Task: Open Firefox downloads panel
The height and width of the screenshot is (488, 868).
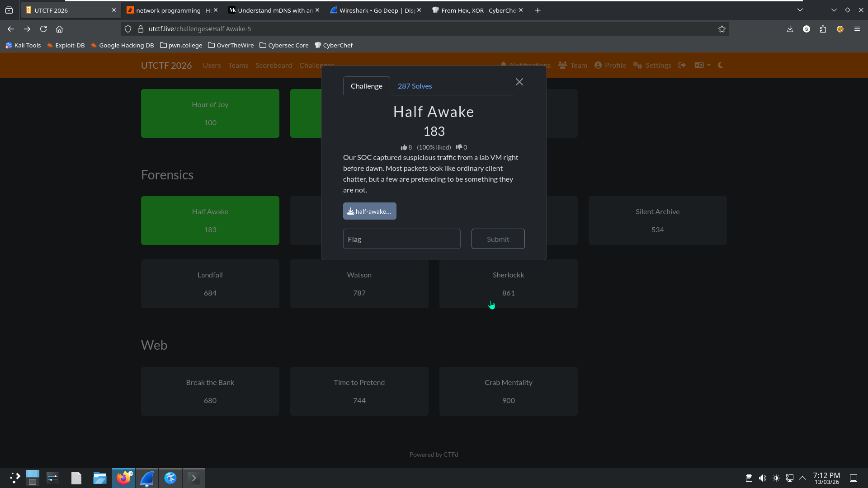Action: pos(790,29)
